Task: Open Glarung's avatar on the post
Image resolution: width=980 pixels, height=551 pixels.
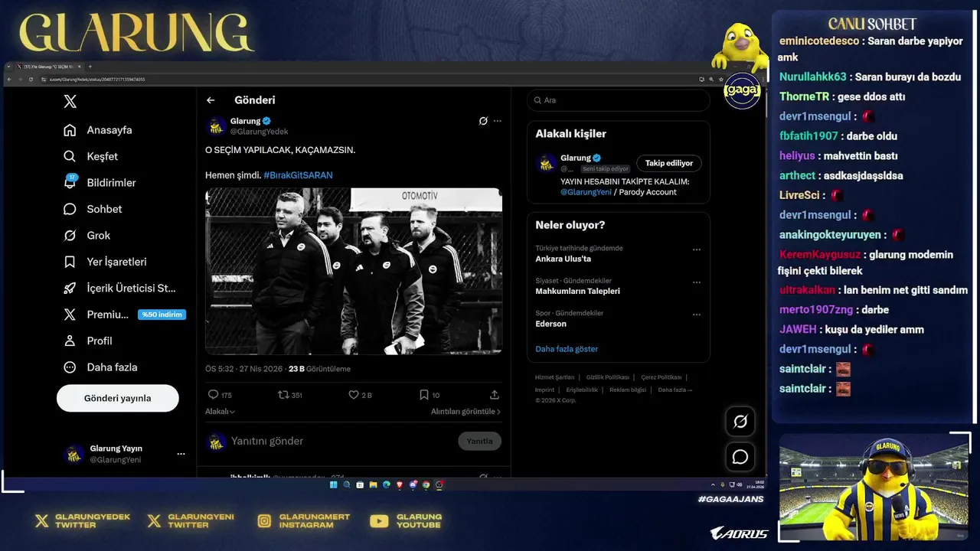Action: [216, 126]
